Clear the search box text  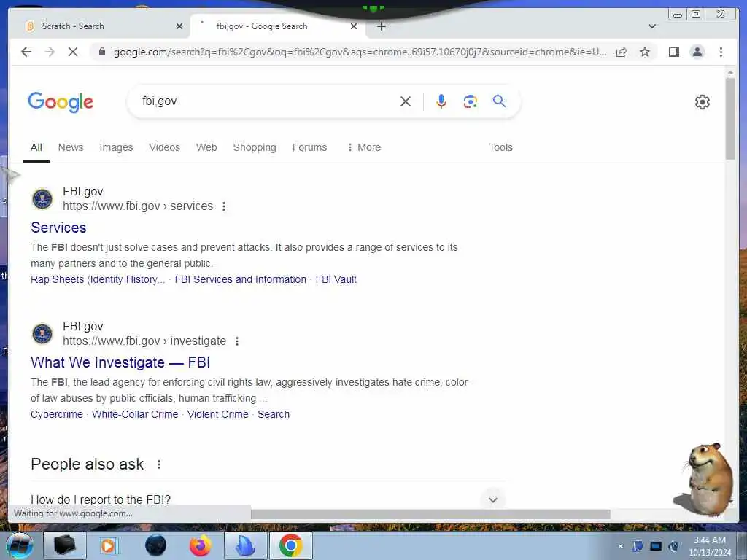[x=406, y=101]
